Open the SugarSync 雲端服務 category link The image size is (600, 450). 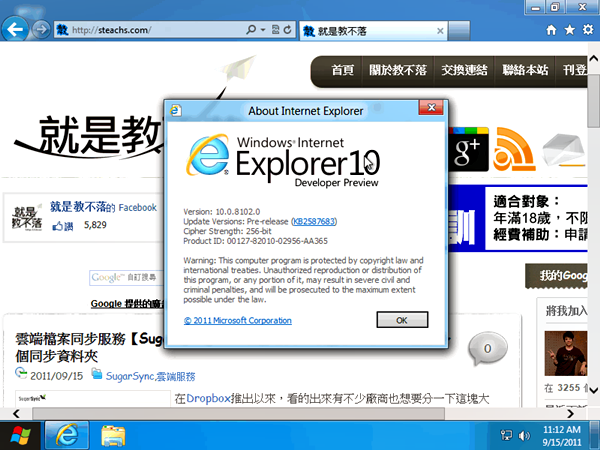click(150, 376)
